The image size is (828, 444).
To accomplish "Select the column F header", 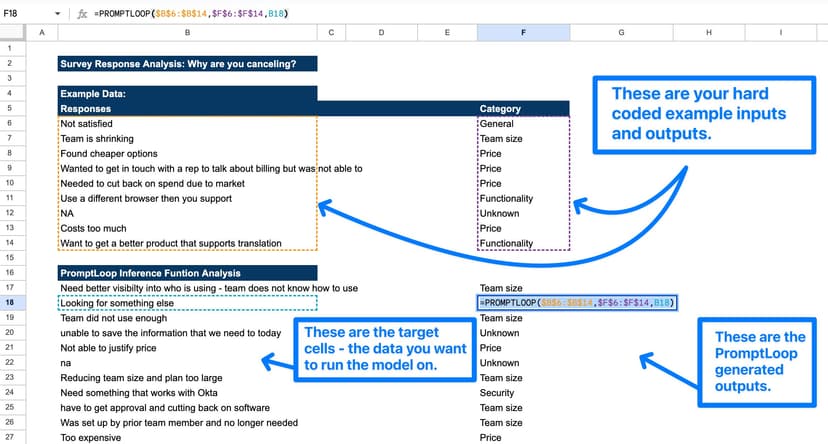I will (x=523, y=33).
